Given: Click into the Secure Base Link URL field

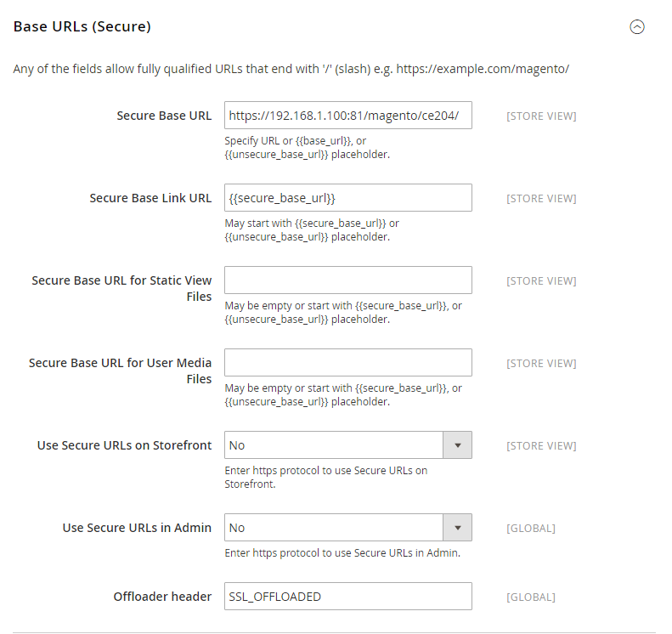Looking at the screenshot, I should [348, 198].
